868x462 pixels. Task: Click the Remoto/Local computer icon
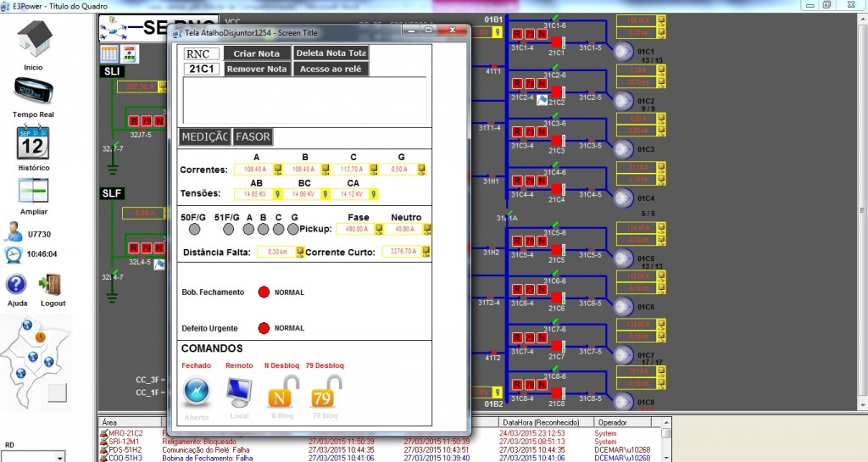point(239,392)
